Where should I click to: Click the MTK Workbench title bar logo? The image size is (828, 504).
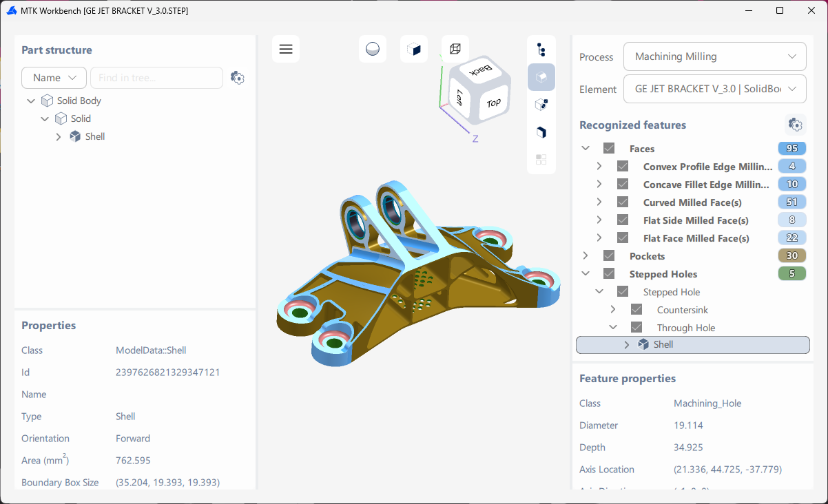click(12, 10)
